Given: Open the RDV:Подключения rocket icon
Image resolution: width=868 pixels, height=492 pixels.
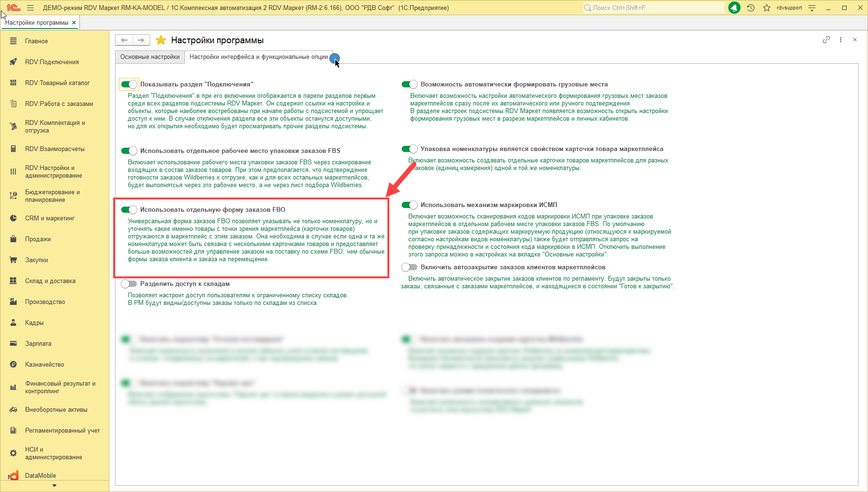Looking at the screenshot, I should coord(13,62).
